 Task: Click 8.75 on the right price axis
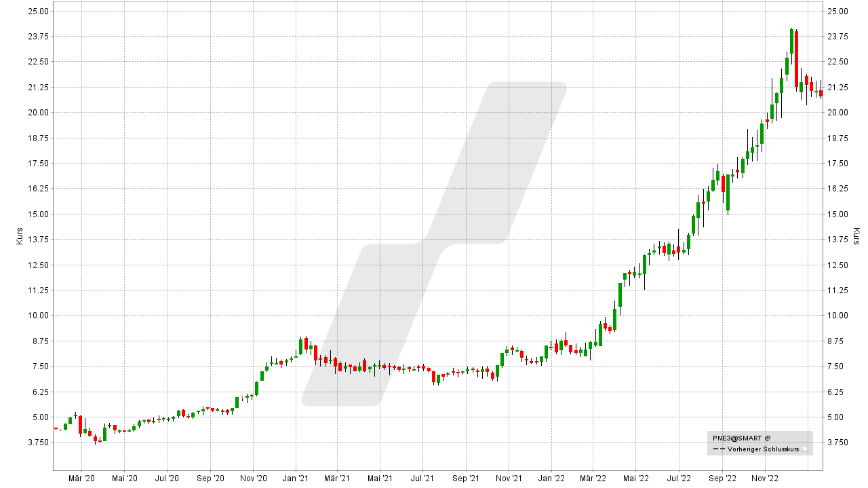click(x=835, y=341)
